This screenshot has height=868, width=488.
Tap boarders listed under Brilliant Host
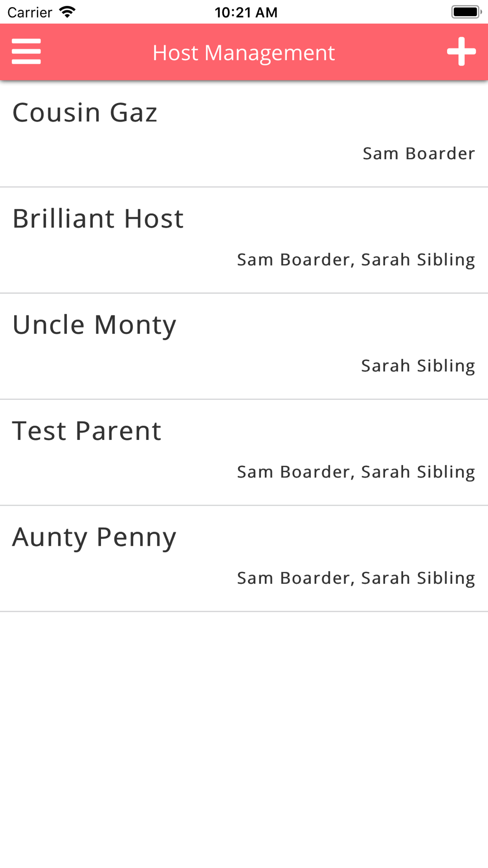point(356,260)
